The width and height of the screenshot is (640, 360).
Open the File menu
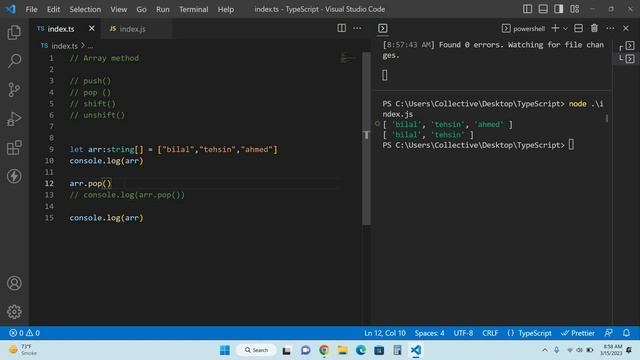coord(31,9)
